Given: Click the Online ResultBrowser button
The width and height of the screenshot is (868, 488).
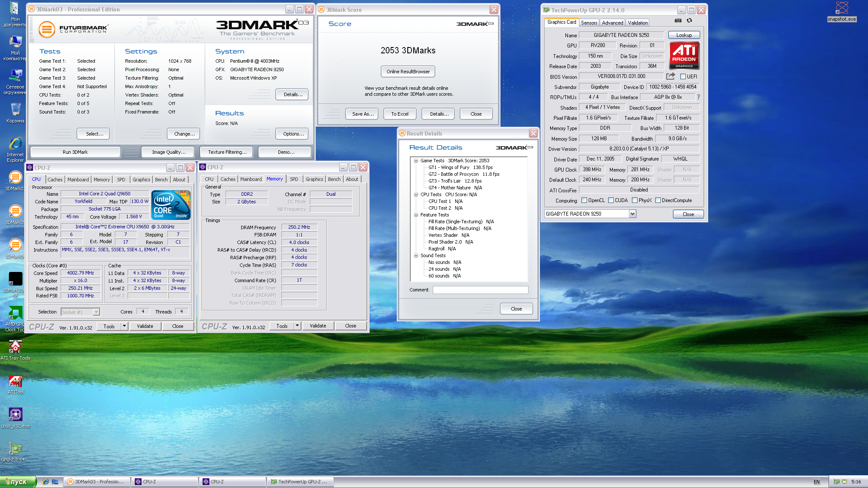Looking at the screenshot, I should click(408, 72).
